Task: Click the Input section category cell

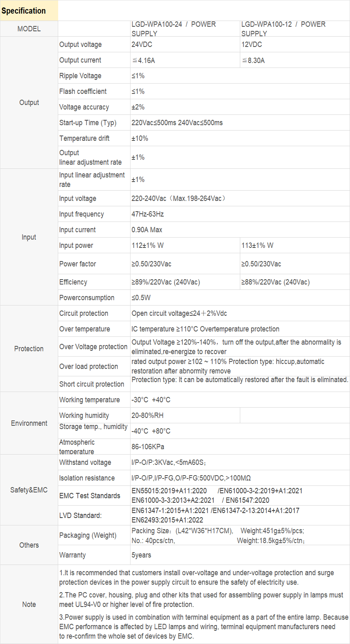Action: pyautogui.click(x=29, y=237)
